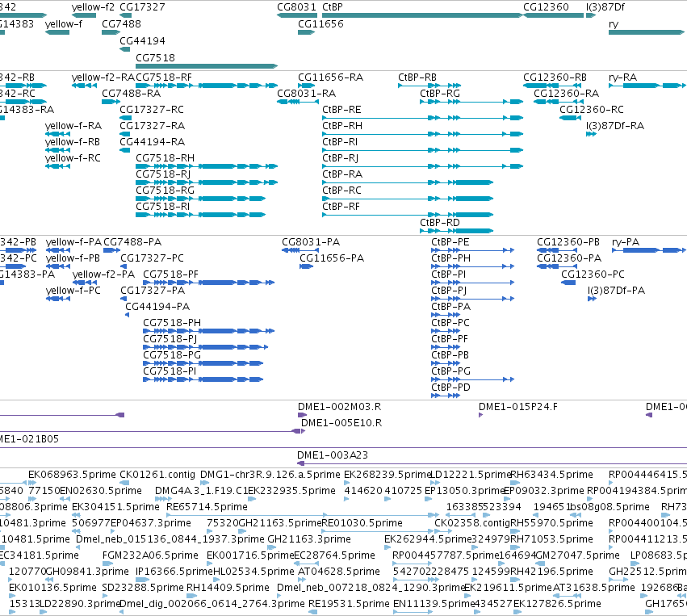Screen dimensions: 687x616
Task: Click the CG7518 gene bar
Action: [207, 66]
